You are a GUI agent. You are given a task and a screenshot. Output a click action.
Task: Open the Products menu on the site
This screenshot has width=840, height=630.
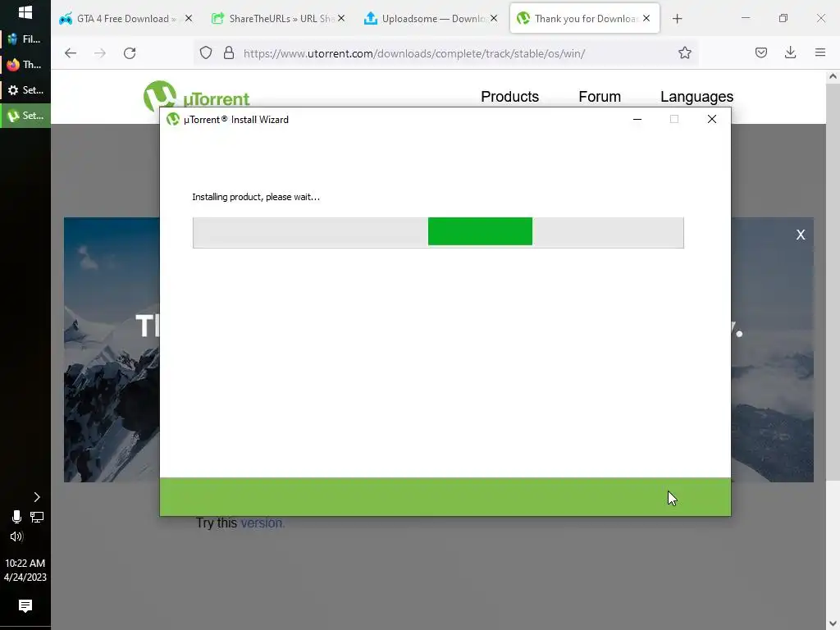point(509,97)
